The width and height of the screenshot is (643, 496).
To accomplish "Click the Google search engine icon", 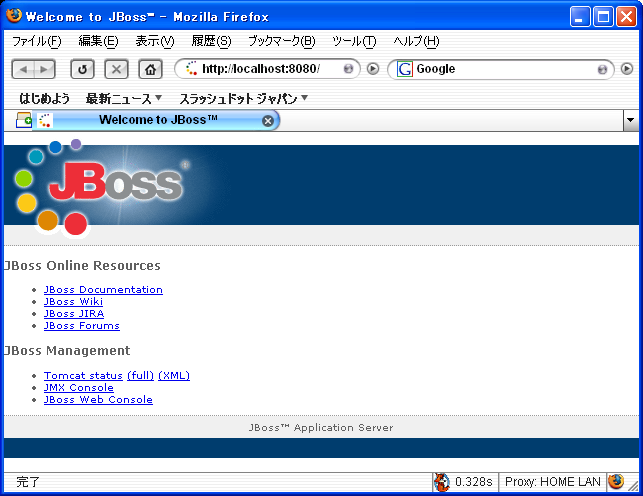I will (405, 69).
